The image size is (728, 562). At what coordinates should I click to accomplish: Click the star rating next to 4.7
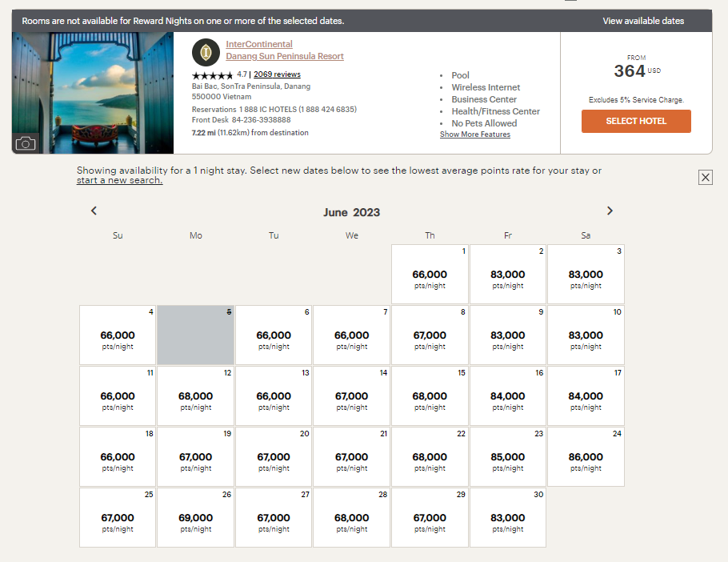212,75
